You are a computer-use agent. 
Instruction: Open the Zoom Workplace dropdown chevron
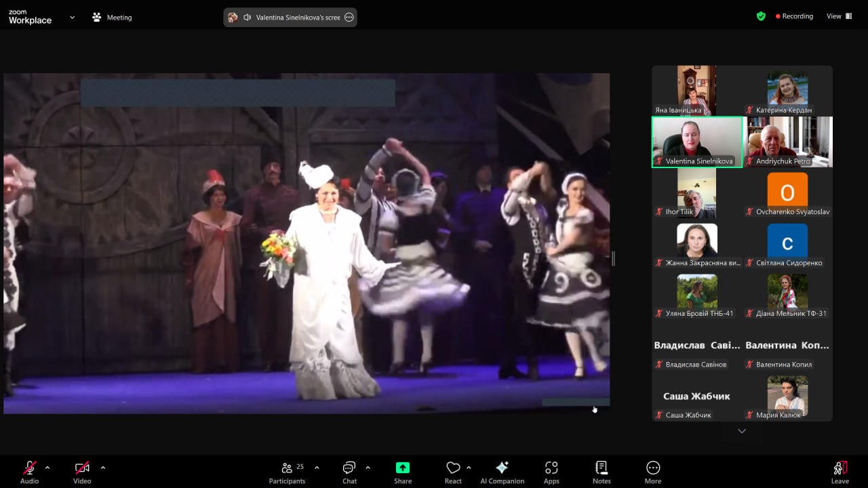[72, 18]
